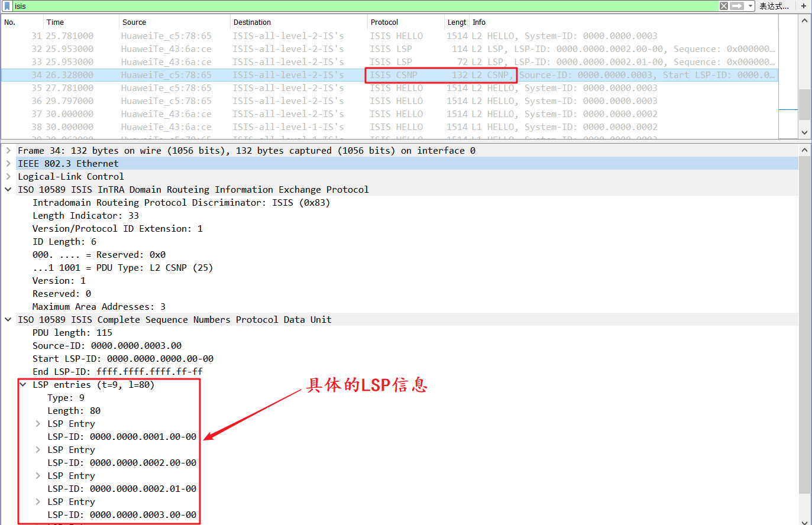Select packet 32 L2 LSP row
812x525 pixels.
tap(390, 49)
